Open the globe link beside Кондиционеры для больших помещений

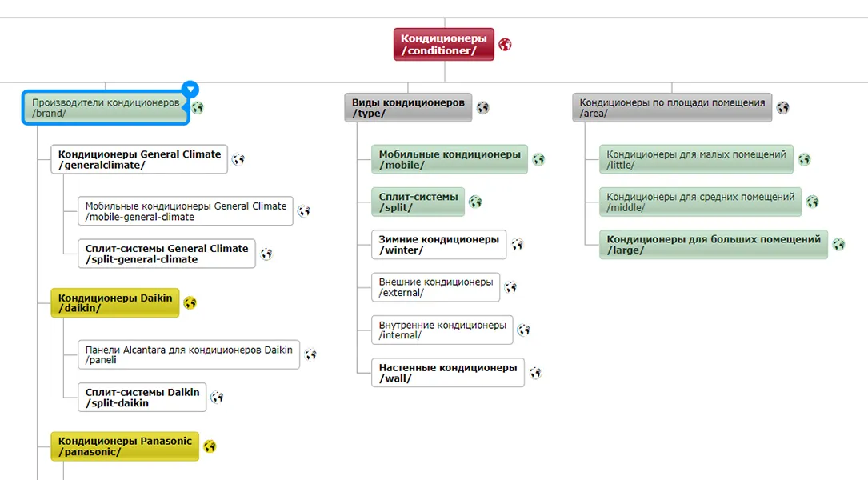838,244
